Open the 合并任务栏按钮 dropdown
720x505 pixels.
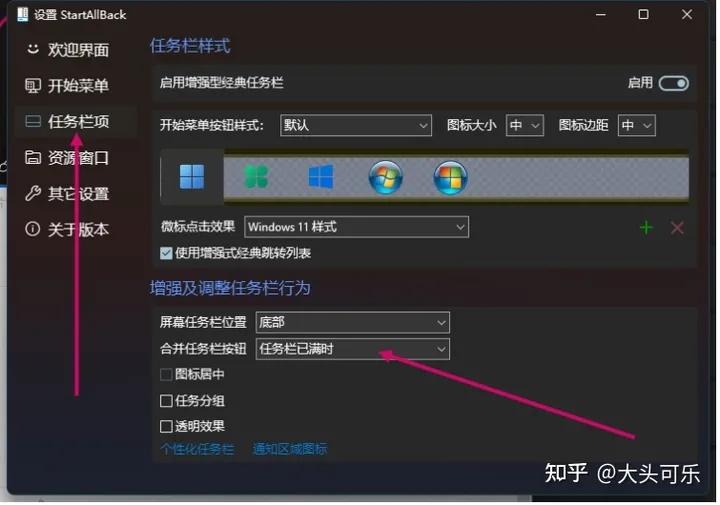click(x=352, y=349)
